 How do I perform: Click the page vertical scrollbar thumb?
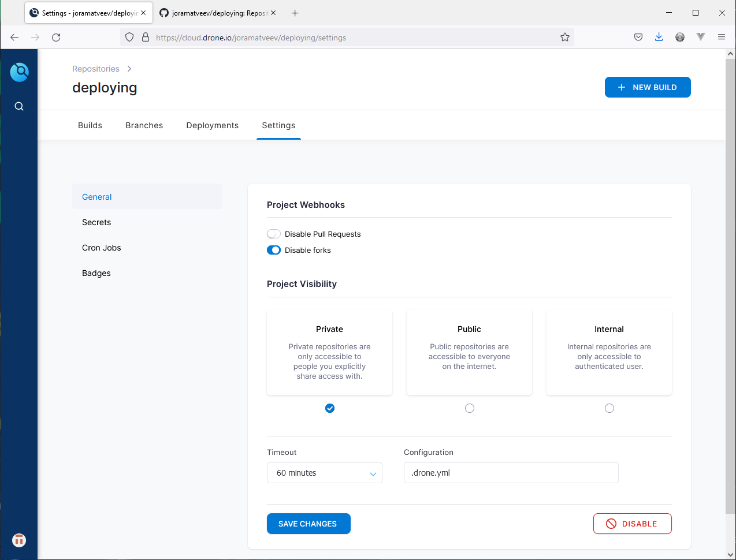(730, 285)
